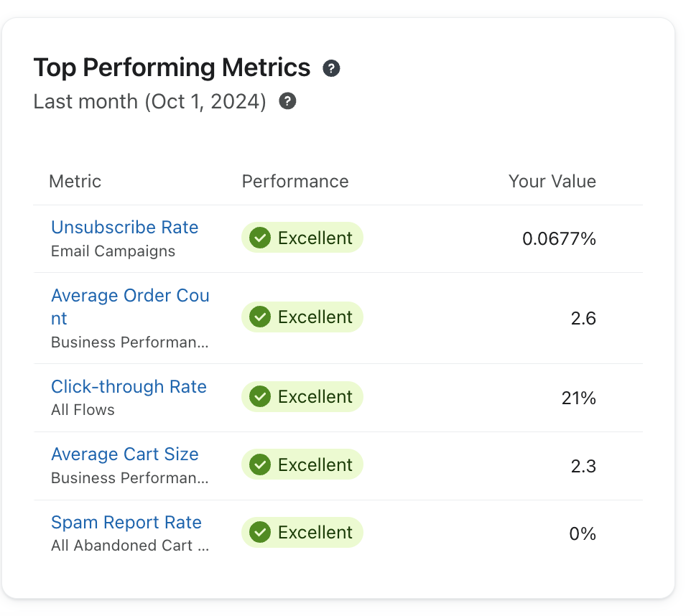Click checkmark icon in Average Cart Size row
The image size is (691, 616).
click(x=260, y=465)
